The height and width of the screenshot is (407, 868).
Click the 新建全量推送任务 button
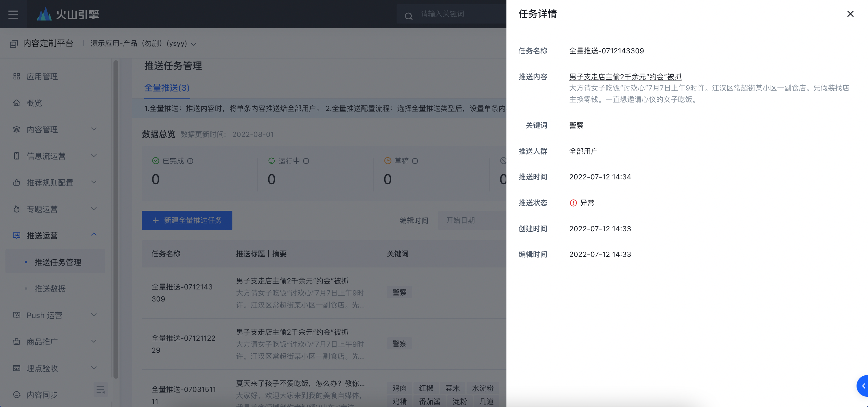coord(187,220)
